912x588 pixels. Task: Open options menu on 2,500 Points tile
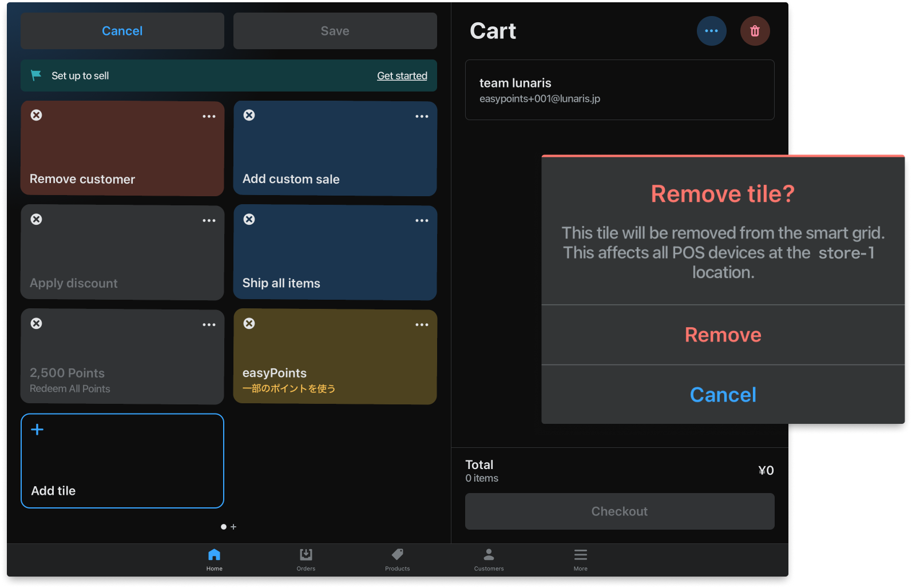coord(209,324)
